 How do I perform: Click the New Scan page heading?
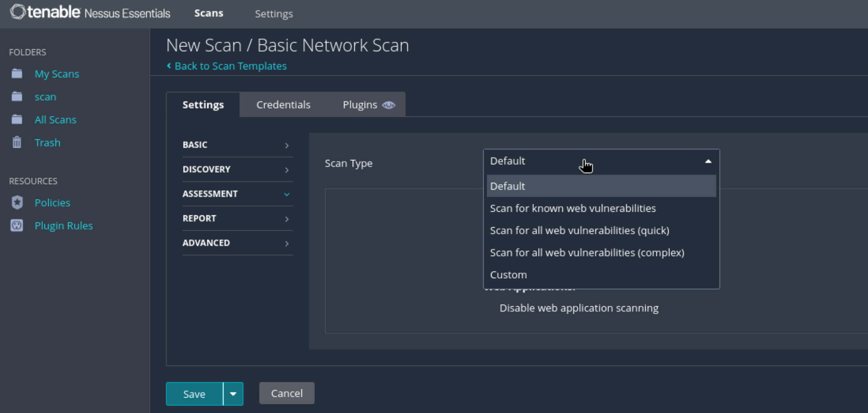click(287, 45)
